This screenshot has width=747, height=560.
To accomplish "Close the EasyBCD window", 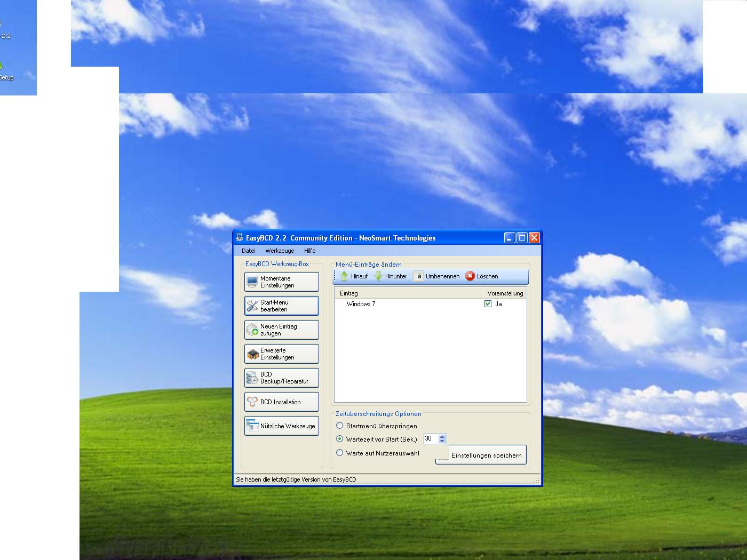I will pyautogui.click(x=534, y=238).
